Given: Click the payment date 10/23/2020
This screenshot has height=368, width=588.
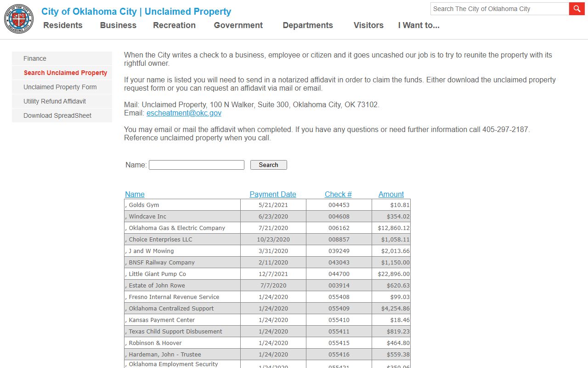Looking at the screenshot, I should [273, 239].
